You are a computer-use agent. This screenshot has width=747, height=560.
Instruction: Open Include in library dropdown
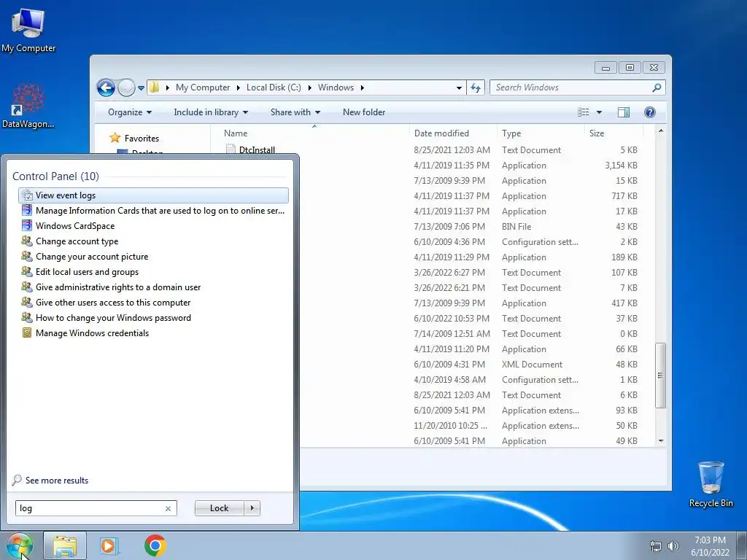(x=211, y=112)
